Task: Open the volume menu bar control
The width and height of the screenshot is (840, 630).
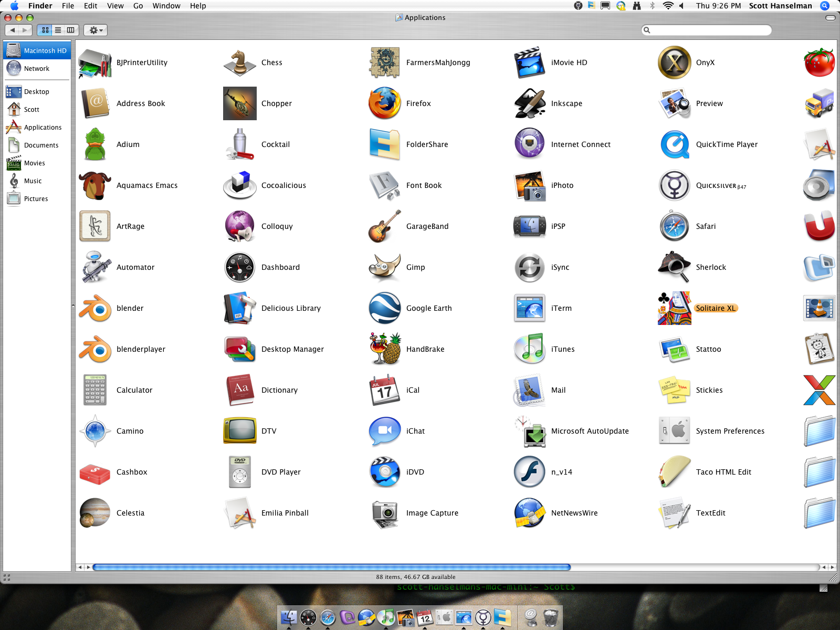Action: point(681,6)
